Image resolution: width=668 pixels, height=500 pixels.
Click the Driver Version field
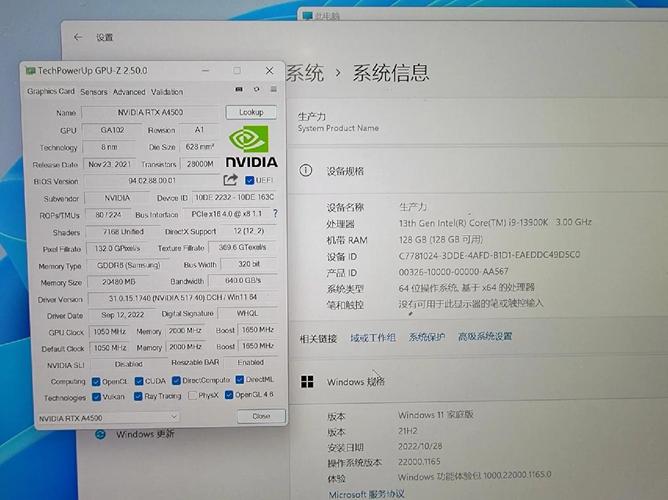pyautogui.click(x=183, y=297)
